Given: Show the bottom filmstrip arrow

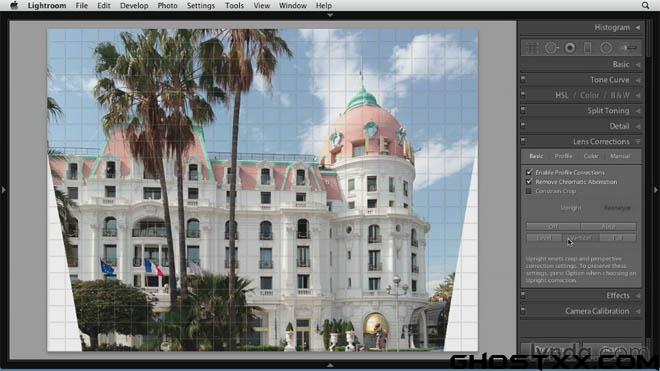Looking at the screenshot, I should point(330,365).
